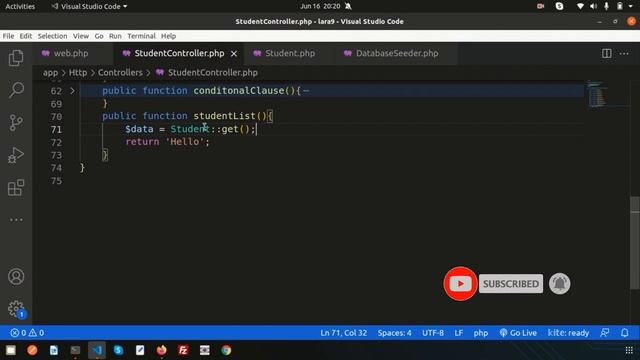Open the Run and Debug view
This screenshot has width=640, height=360.
[16, 155]
